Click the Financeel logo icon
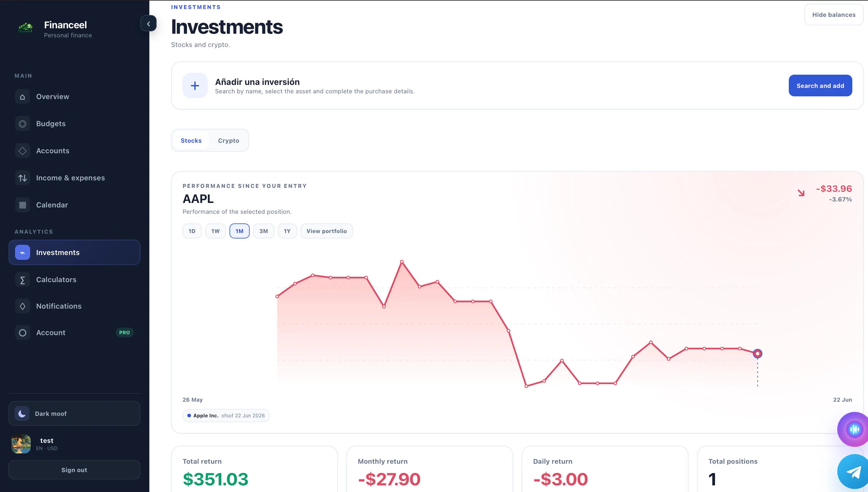 click(x=25, y=28)
